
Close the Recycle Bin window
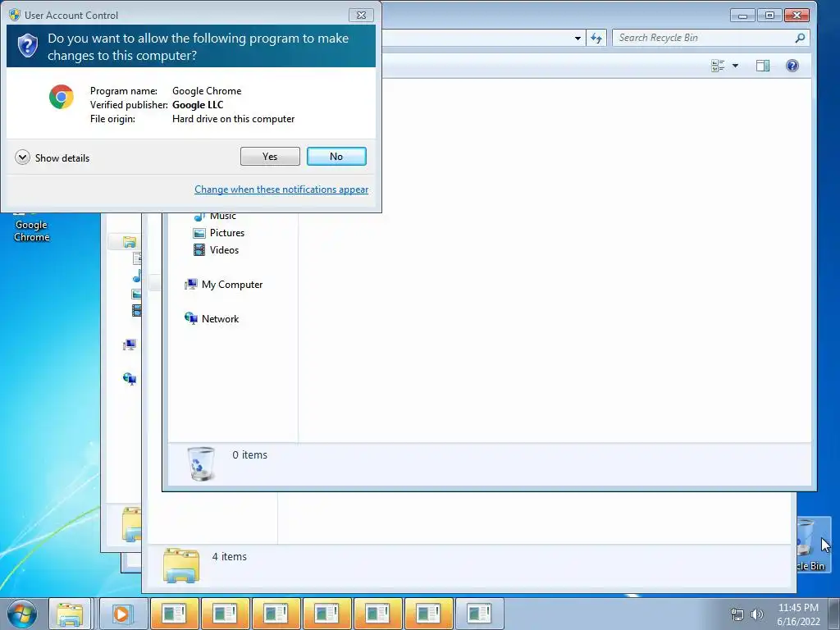click(x=797, y=16)
